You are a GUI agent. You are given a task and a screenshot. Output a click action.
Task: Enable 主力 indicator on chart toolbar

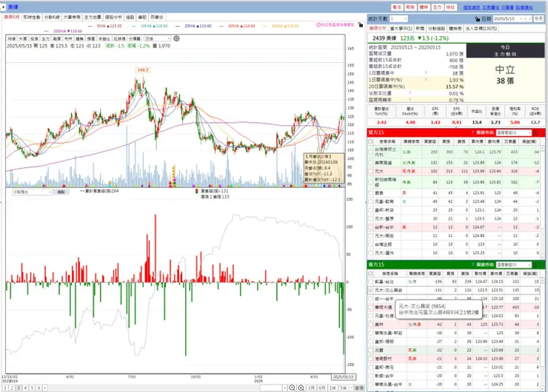46,38
